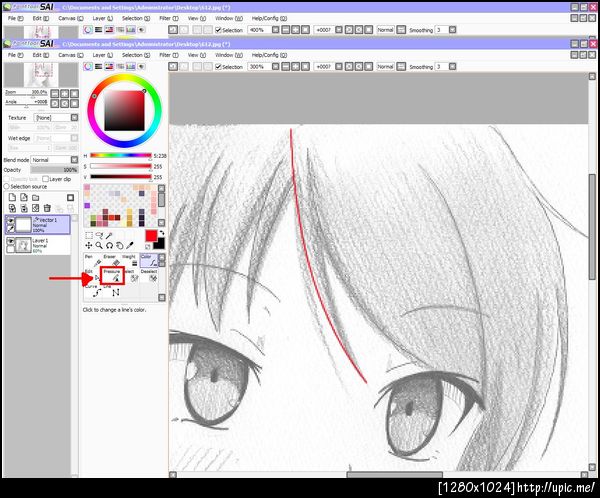This screenshot has width=600, height=498.
Task: Hide the Vector1 layer with eye icon
Action: point(10,221)
